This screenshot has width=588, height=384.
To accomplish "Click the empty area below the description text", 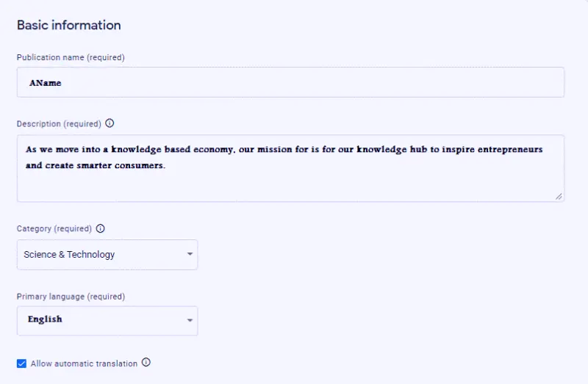I will (x=290, y=186).
